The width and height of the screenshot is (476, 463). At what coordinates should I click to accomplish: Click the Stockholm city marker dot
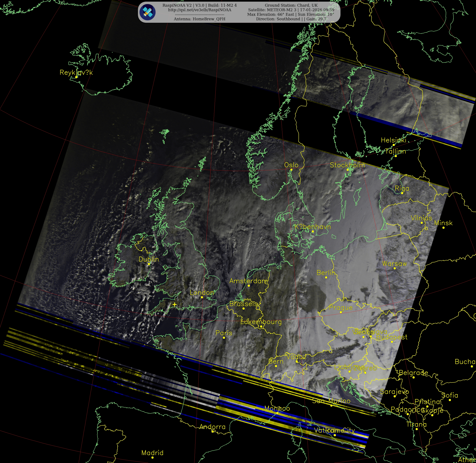(347, 170)
